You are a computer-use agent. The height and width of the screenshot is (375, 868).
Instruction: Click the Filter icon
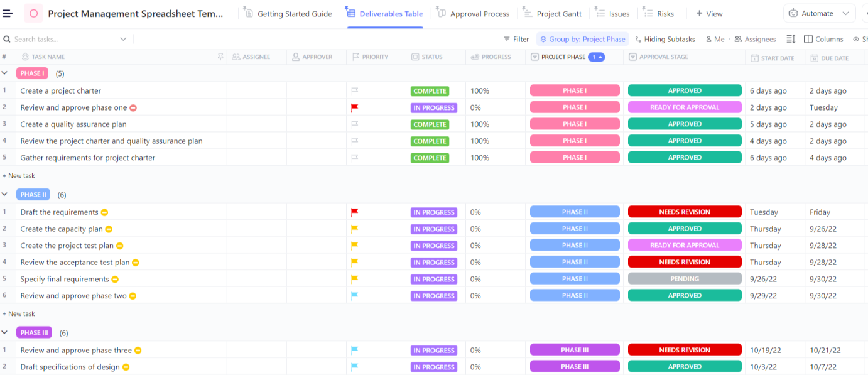click(506, 39)
